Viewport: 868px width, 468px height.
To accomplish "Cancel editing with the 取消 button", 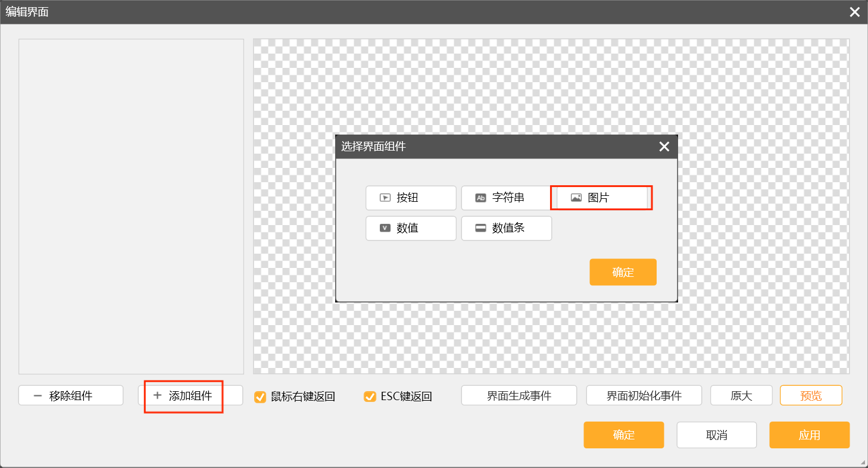I will pos(716,435).
